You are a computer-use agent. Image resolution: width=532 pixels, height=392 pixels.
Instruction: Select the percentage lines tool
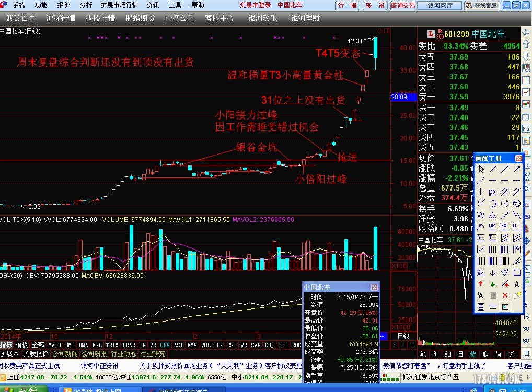(481, 238)
